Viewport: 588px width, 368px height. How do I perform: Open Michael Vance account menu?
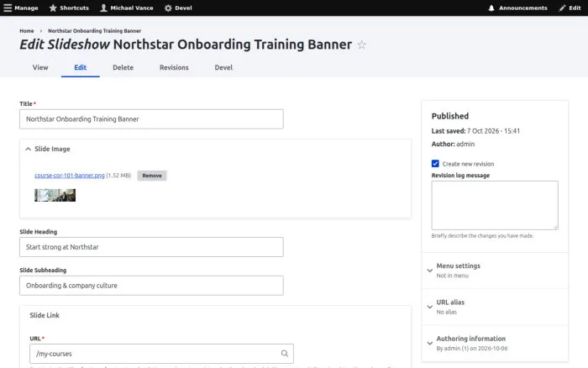pos(127,8)
